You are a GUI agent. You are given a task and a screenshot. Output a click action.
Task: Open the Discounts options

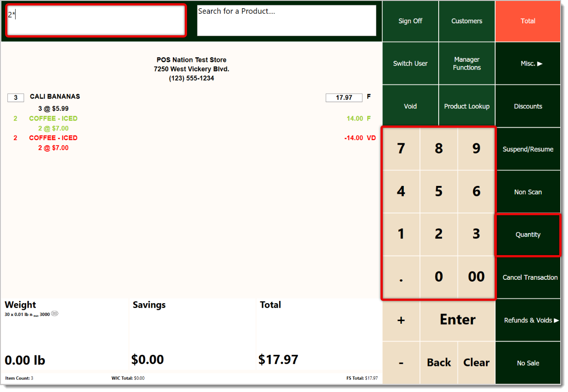[528, 106]
